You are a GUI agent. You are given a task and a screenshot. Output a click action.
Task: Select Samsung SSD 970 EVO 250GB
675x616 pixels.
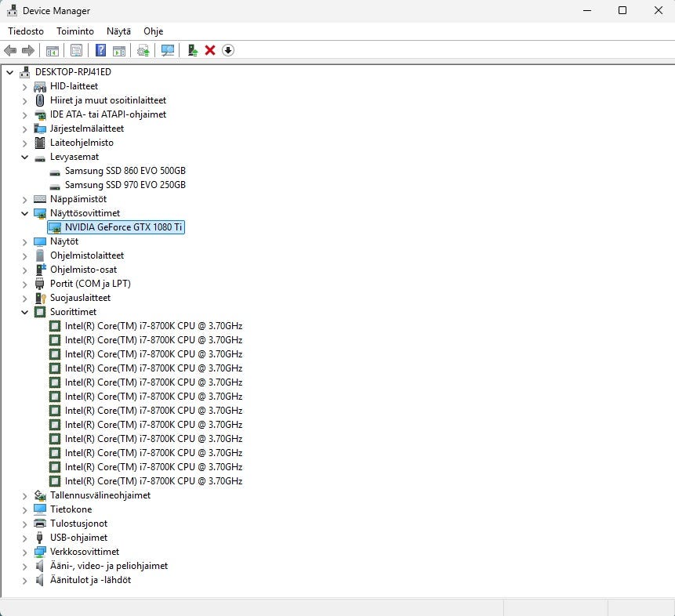125,185
